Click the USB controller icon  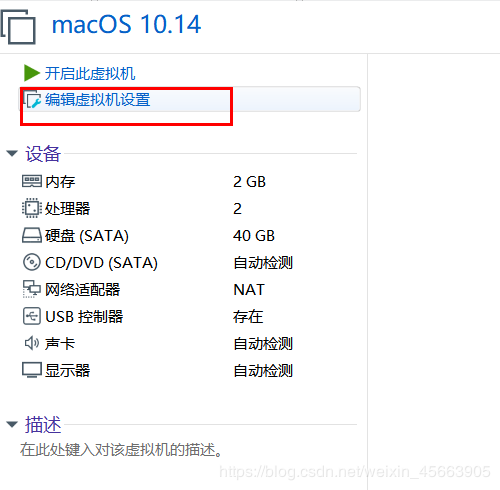pos(32,316)
